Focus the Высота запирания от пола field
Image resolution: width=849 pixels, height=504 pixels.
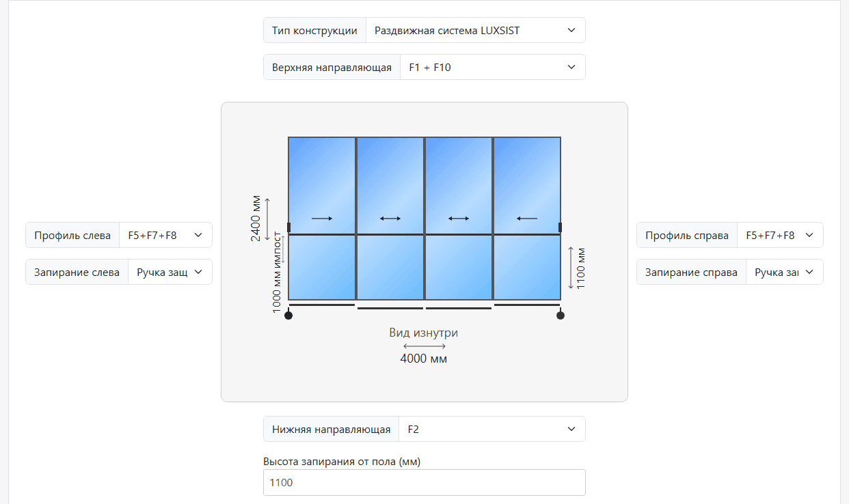pos(424,483)
